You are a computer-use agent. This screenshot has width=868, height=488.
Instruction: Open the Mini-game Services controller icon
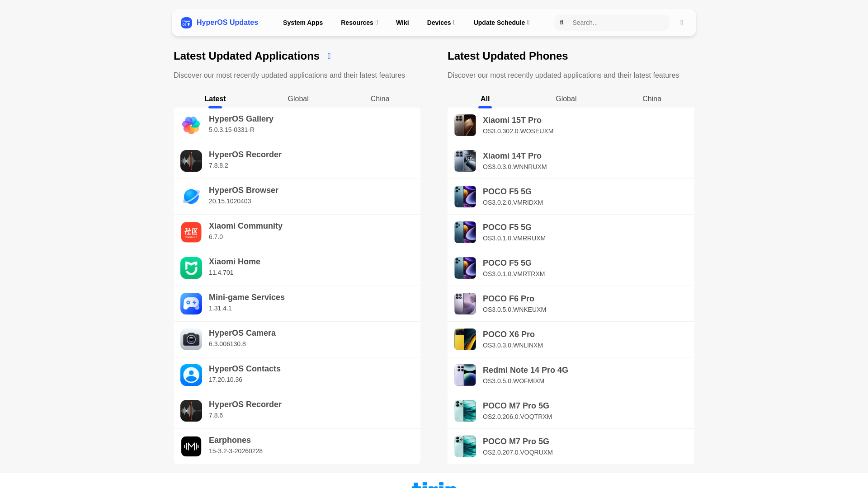191,304
